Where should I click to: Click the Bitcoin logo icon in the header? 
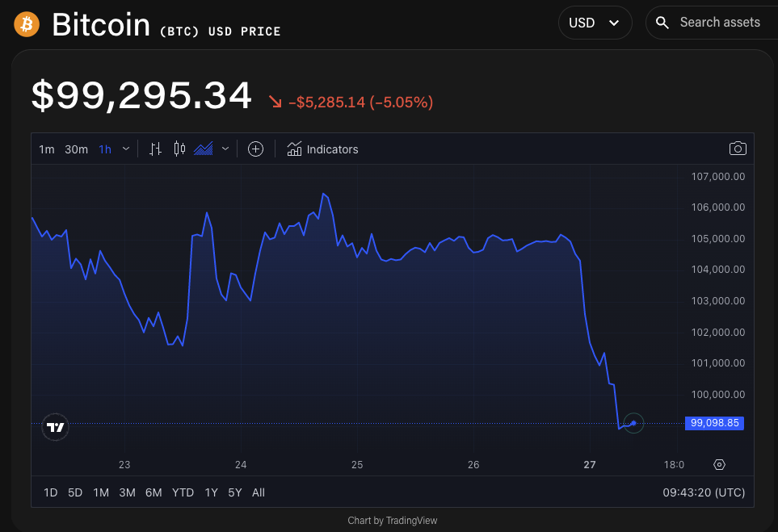click(x=25, y=23)
